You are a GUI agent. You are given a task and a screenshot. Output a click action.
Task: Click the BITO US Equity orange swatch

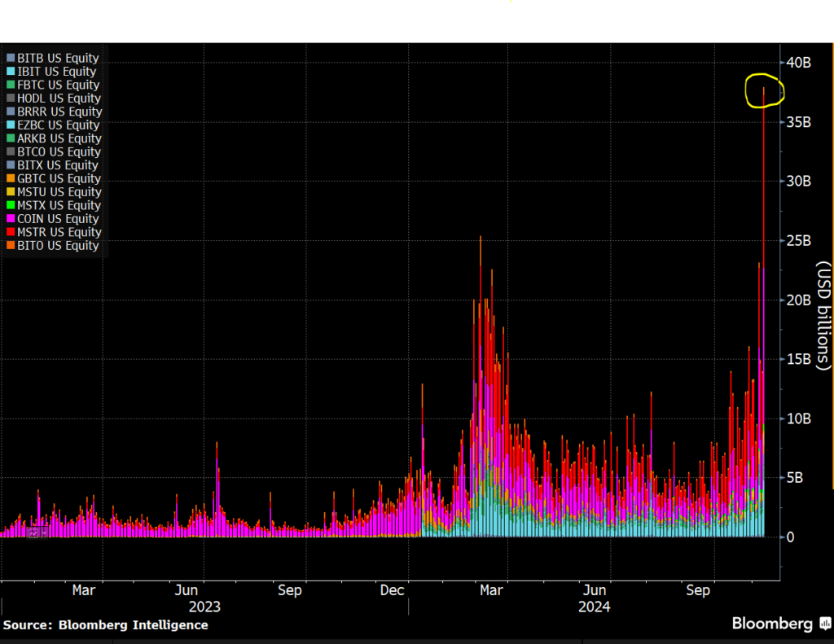(x=11, y=245)
